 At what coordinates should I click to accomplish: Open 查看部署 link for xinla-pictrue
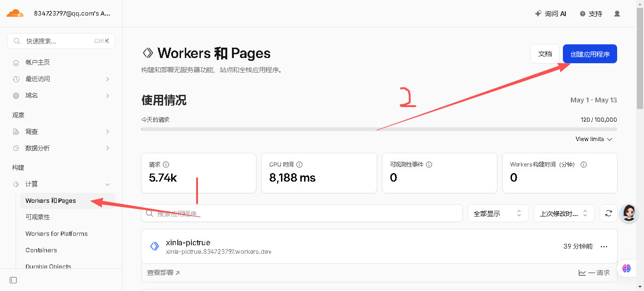(163, 273)
